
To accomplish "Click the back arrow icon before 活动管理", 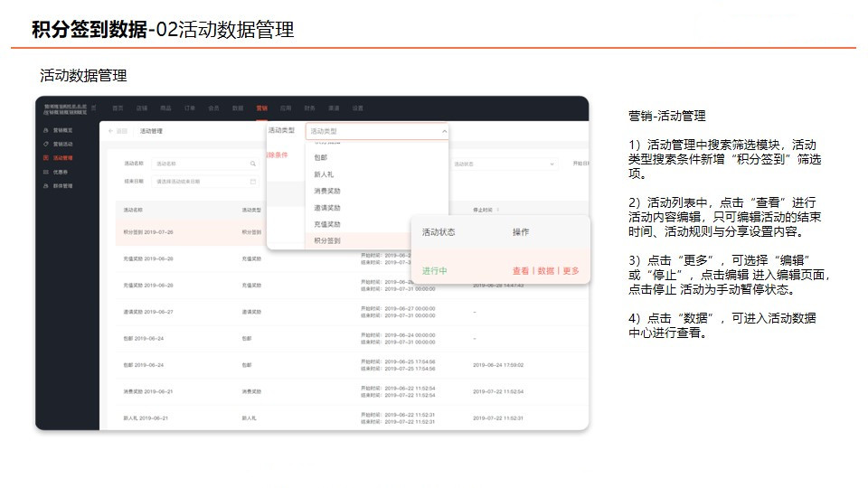I will pos(110,131).
